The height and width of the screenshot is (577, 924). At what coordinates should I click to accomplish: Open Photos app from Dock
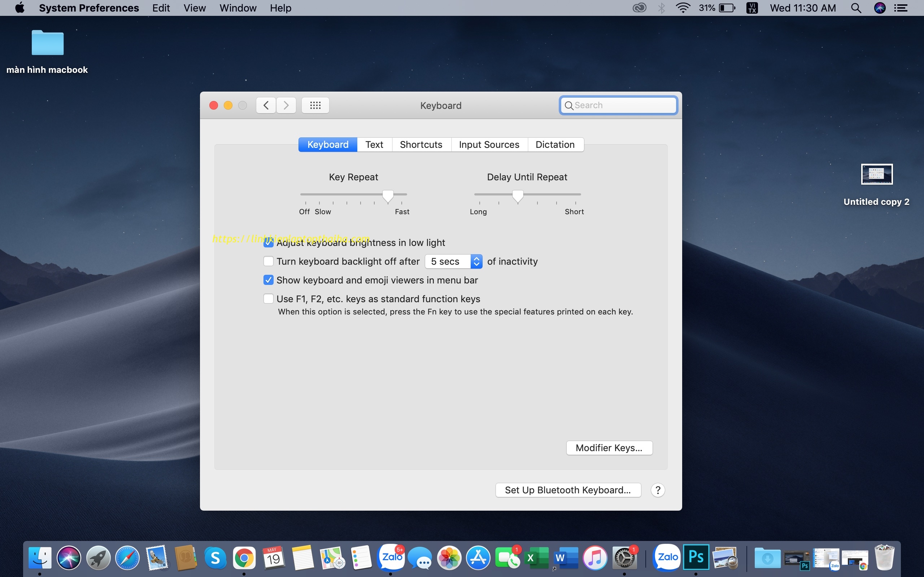click(x=450, y=557)
